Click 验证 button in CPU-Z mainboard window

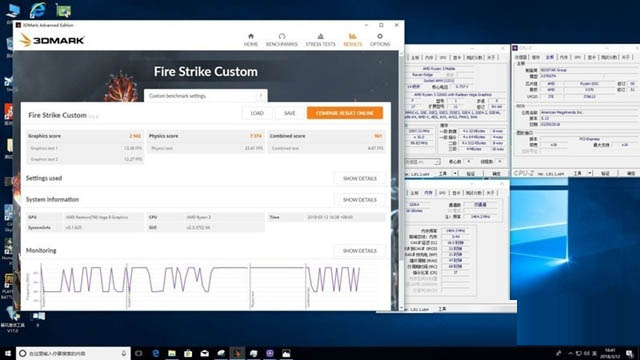pos(605,173)
